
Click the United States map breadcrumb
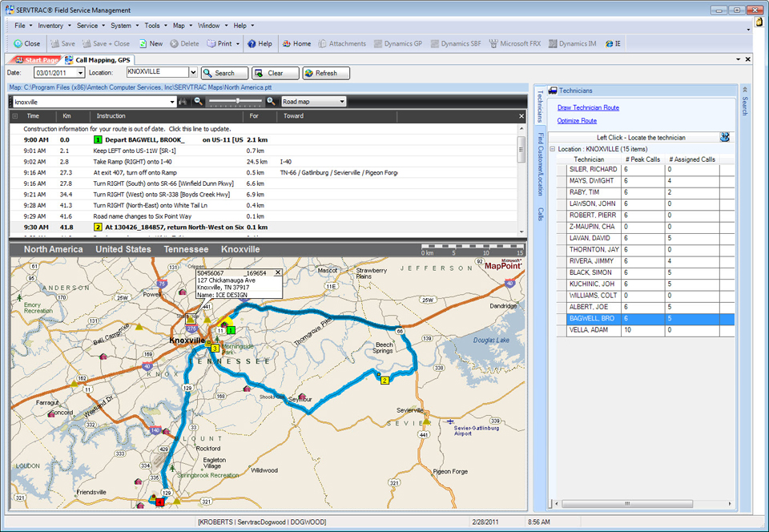coord(123,249)
